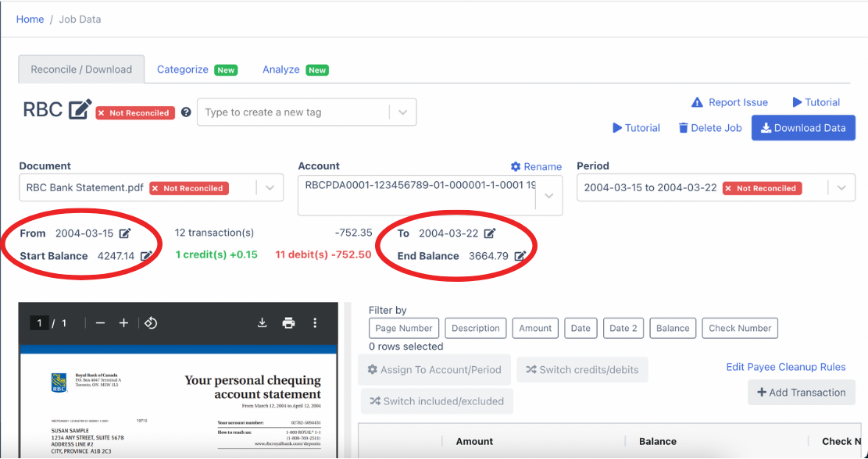Click the 1 credit(s) +0.15 text
The width and height of the screenshot is (868, 459).
216,255
